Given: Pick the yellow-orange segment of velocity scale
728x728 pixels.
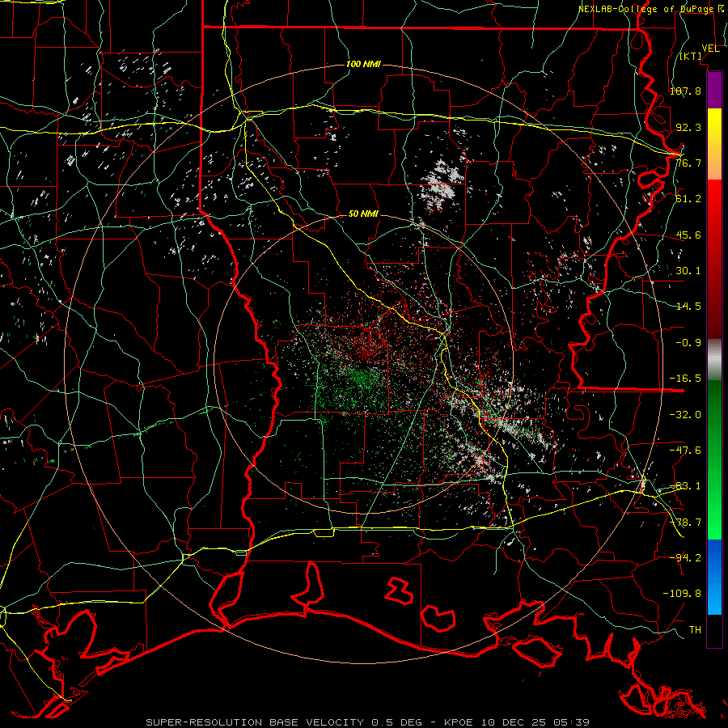Looking at the screenshot, I should (x=714, y=144).
